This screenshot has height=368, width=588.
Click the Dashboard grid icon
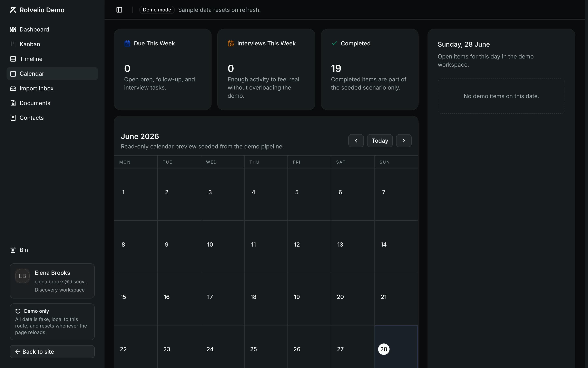click(13, 29)
